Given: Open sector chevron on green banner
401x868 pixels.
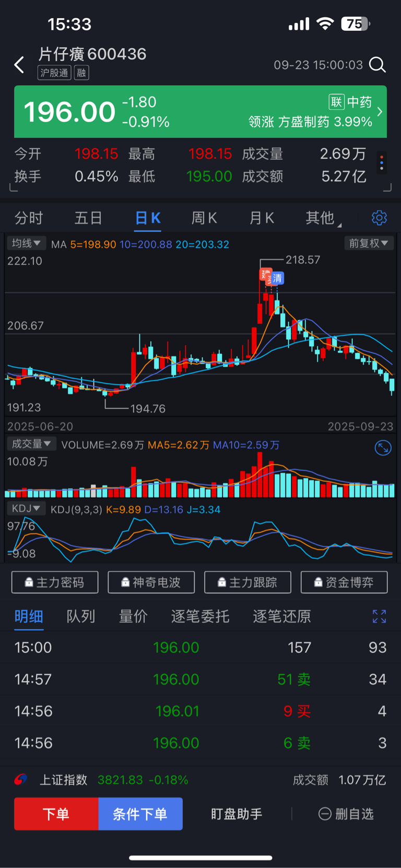Looking at the screenshot, I should [x=380, y=111].
